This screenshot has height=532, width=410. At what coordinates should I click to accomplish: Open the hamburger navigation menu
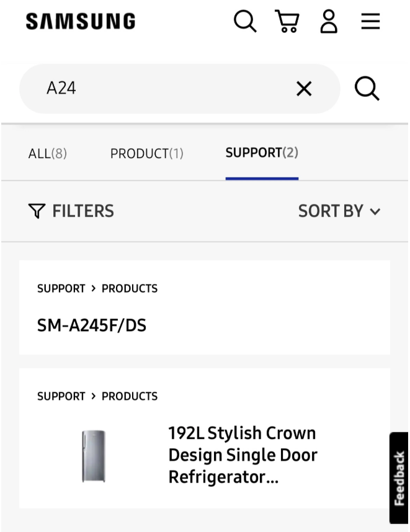click(370, 22)
